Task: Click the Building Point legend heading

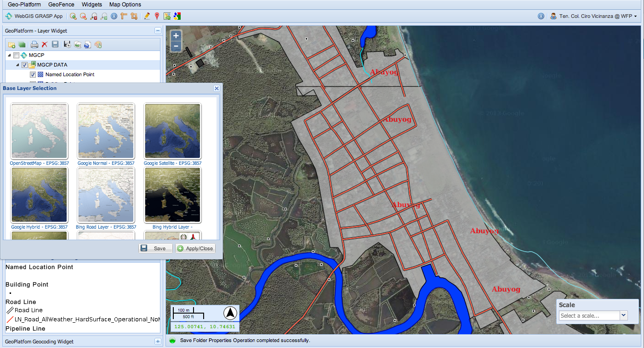Action: click(x=27, y=285)
